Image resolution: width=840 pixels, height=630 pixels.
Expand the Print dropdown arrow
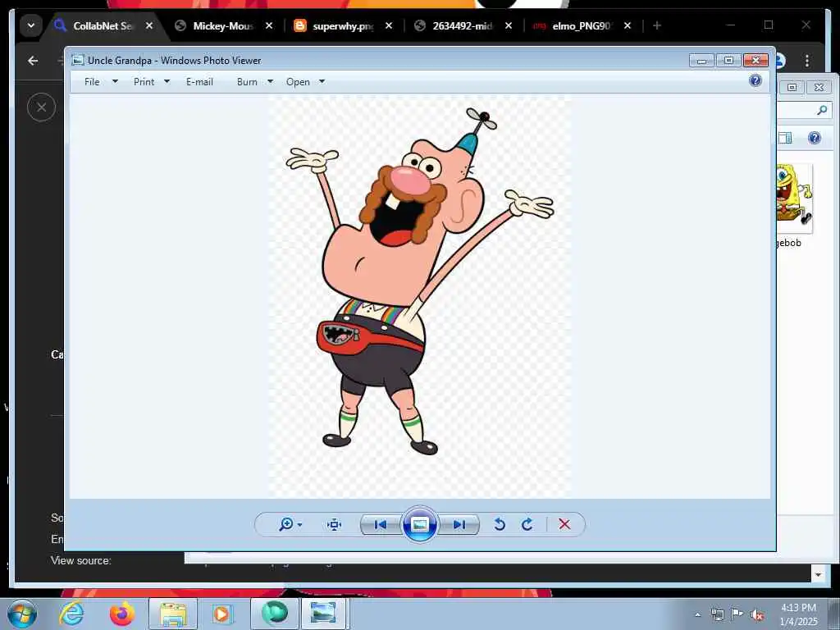[167, 82]
